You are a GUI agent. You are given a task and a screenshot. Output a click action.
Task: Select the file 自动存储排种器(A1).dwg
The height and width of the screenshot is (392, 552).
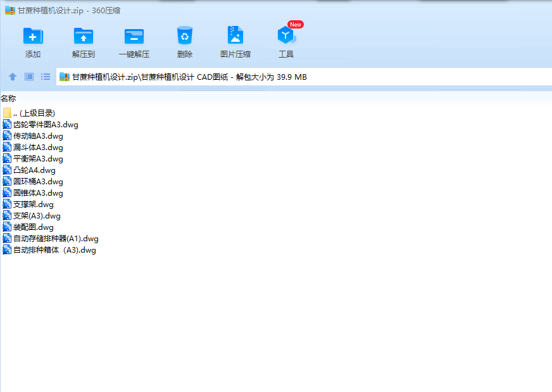coord(56,239)
